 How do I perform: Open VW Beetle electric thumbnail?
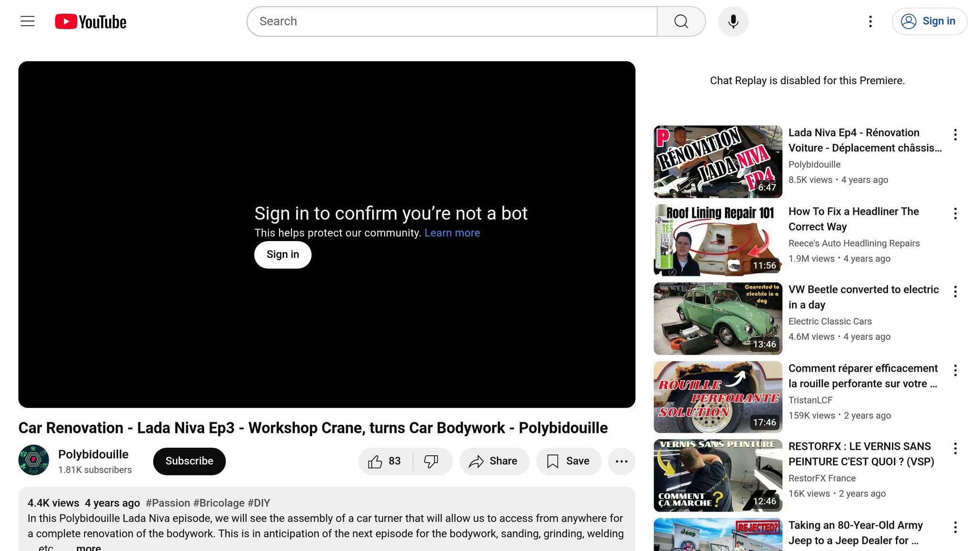tap(718, 319)
